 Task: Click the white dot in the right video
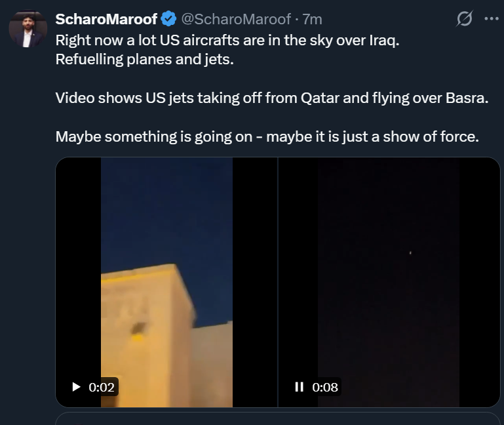[x=410, y=253]
